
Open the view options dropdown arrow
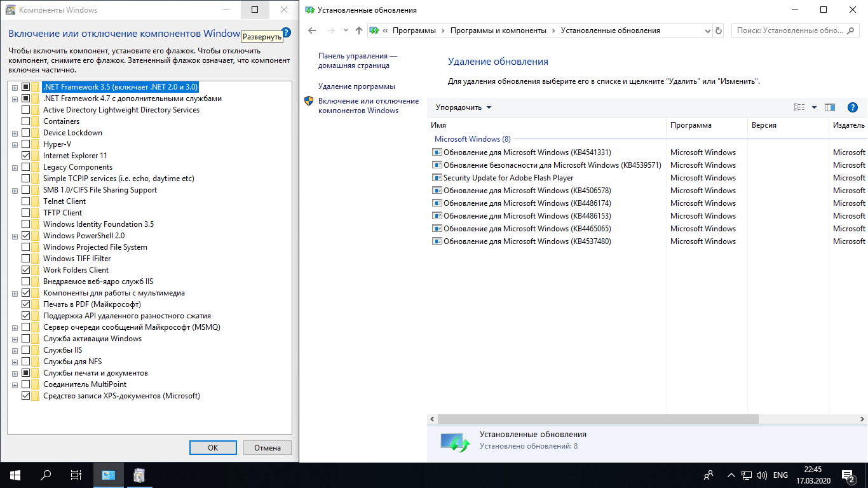click(x=814, y=107)
